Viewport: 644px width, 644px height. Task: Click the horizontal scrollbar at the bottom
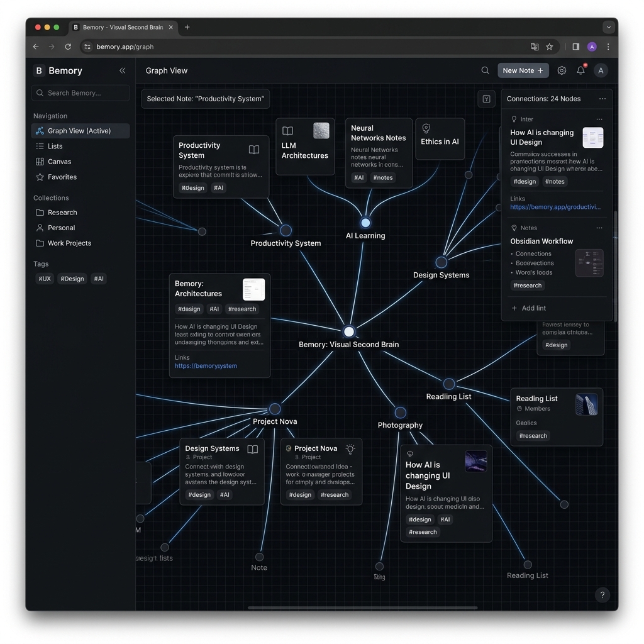click(362, 608)
